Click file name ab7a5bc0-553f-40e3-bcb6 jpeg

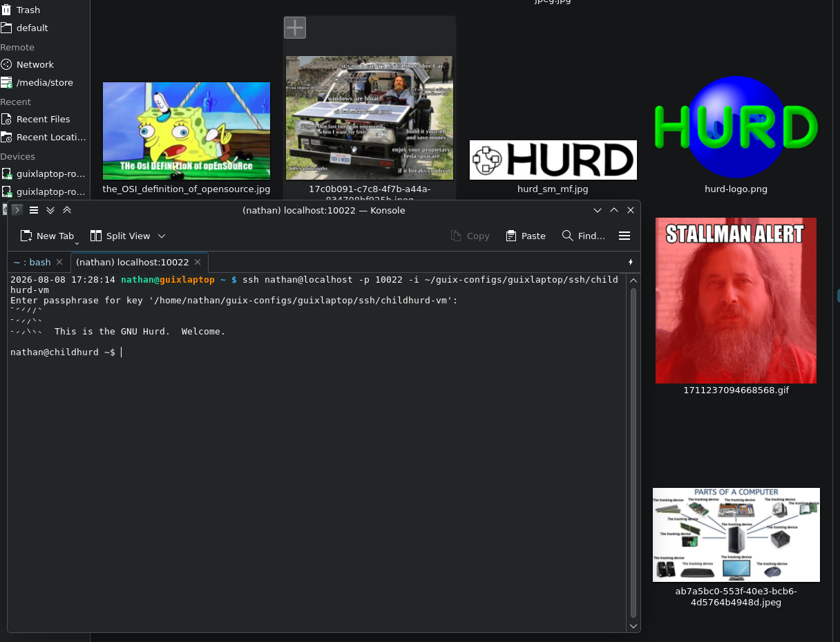pos(736,596)
